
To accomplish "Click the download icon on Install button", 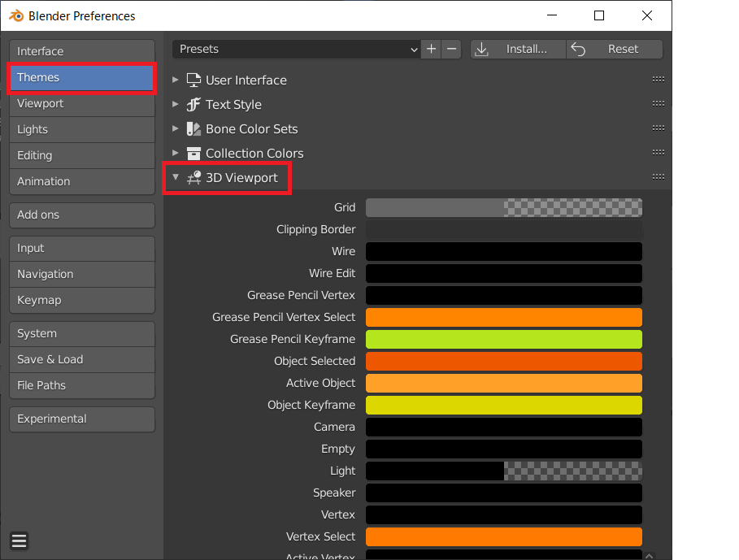I will pos(481,49).
